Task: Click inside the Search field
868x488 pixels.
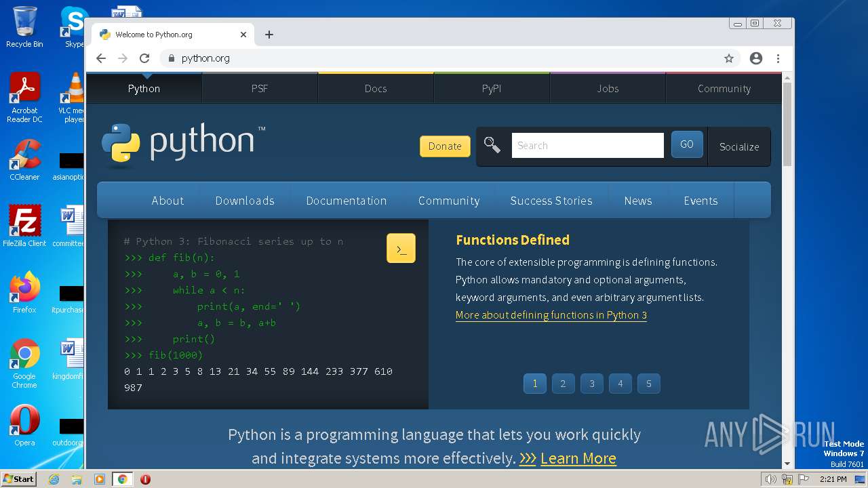Action: coord(587,145)
